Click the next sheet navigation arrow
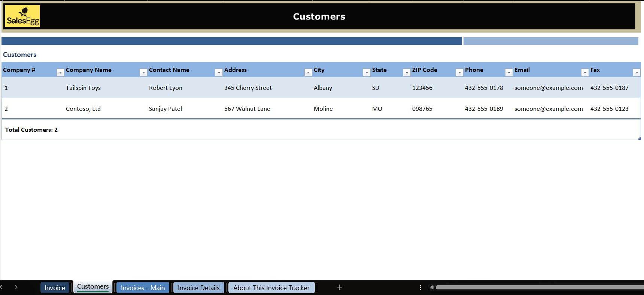Viewport: 644px width, 295px height. coord(16,287)
